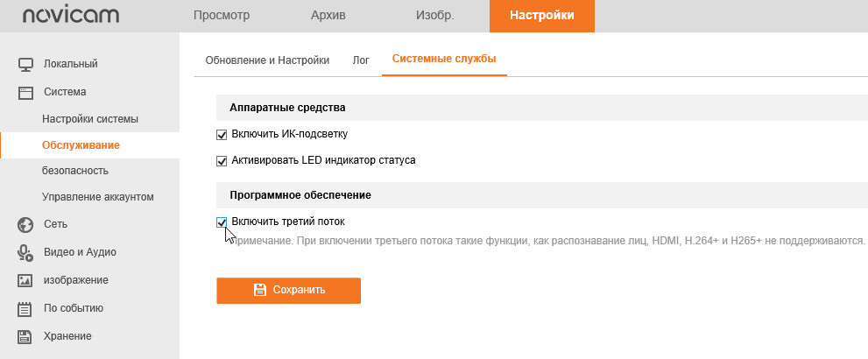Collapse the Система sidebar section

[x=65, y=91]
